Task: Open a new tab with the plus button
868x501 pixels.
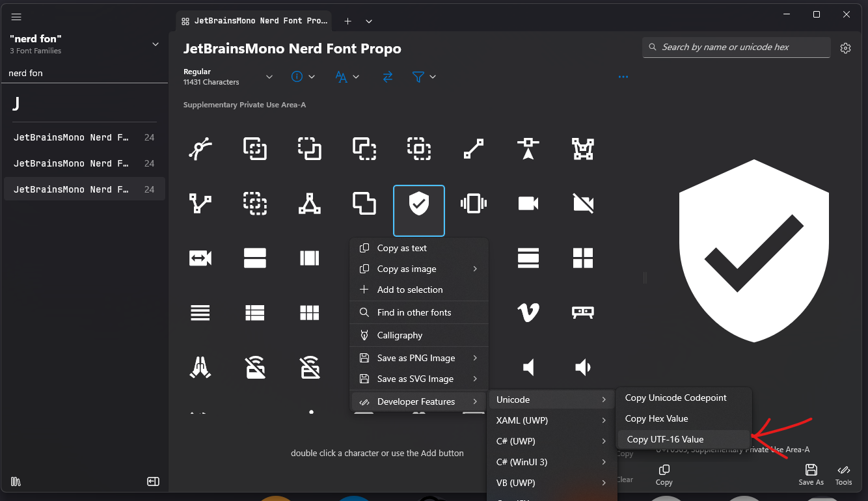Action: (x=348, y=21)
